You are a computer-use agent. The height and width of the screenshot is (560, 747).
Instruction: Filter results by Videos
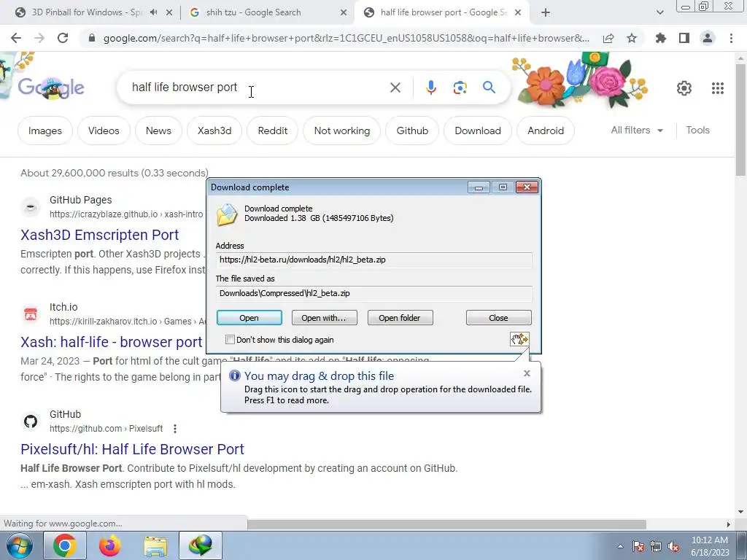(104, 131)
